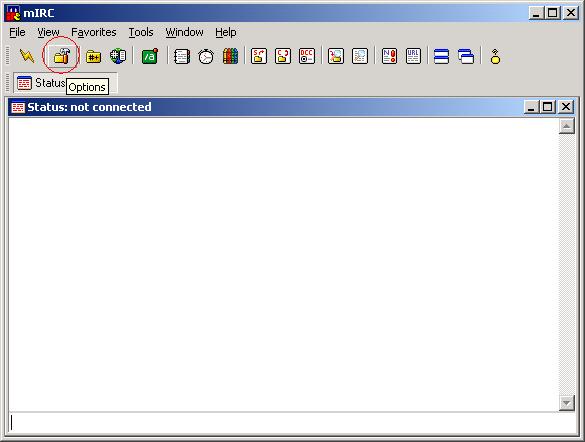Cascade windows with the overlapping windows icon

coord(466,56)
